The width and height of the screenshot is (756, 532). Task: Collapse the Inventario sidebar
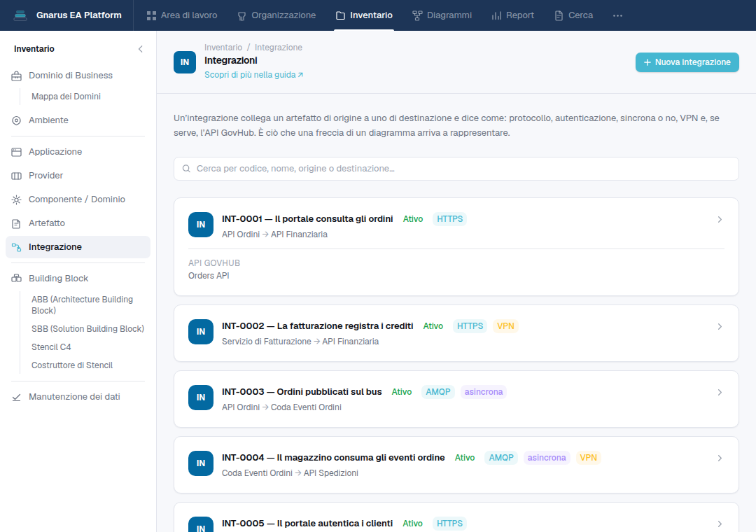pyautogui.click(x=140, y=49)
